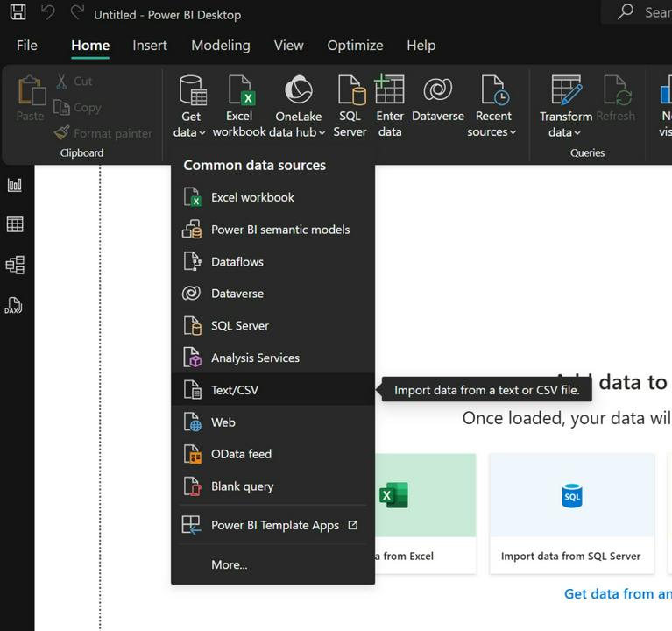This screenshot has width=672, height=631.
Task: Expand the Recent sources dropdown
Action: tap(492, 106)
